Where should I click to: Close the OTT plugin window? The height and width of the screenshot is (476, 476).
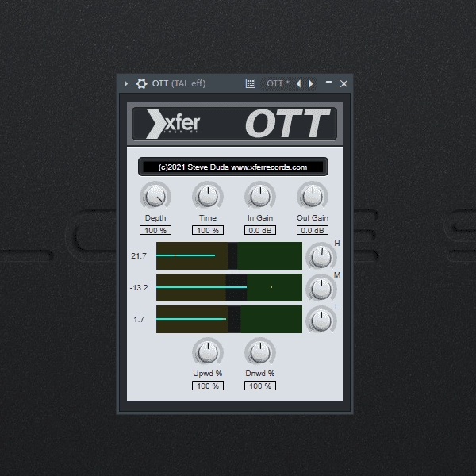[x=344, y=83]
